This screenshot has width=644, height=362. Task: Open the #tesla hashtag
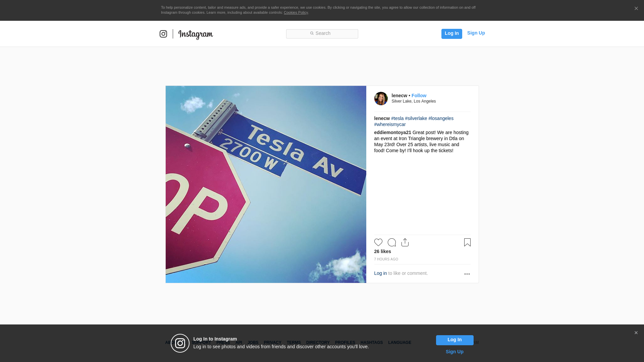(x=397, y=118)
